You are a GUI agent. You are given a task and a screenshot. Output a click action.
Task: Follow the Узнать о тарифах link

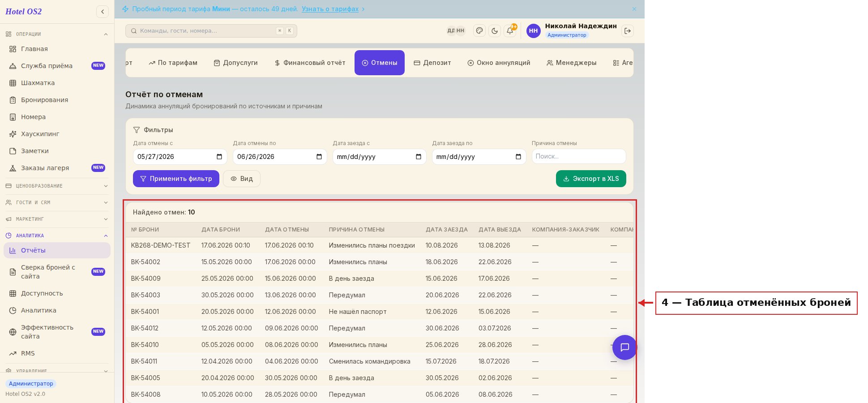(x=330, y=9)
